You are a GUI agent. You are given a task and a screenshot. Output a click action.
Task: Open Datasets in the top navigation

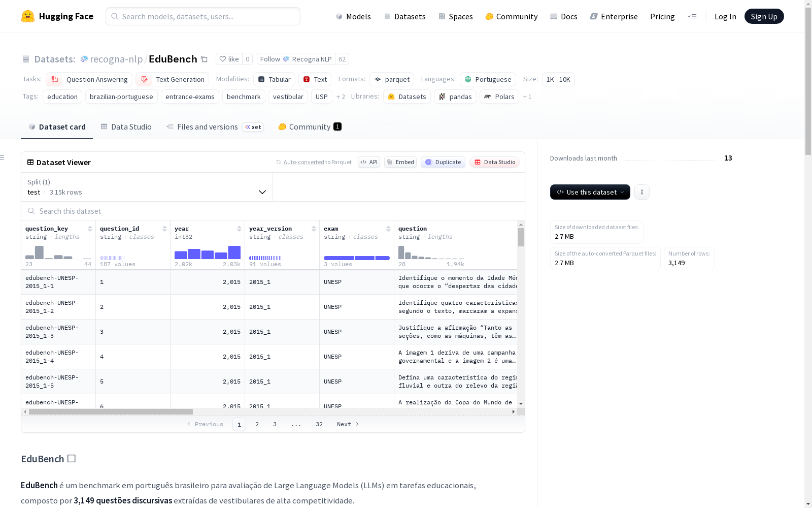[x=404, y=16]
